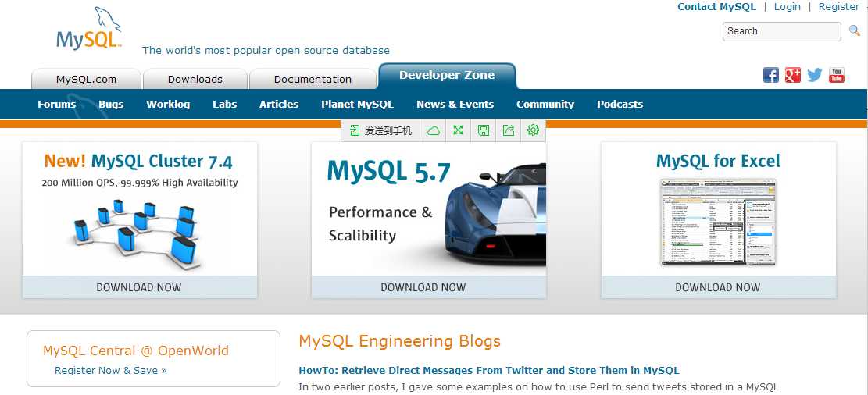The image size is (868, 395).
Task: Open the Register Now & Save link
Action: coord(111,371)
